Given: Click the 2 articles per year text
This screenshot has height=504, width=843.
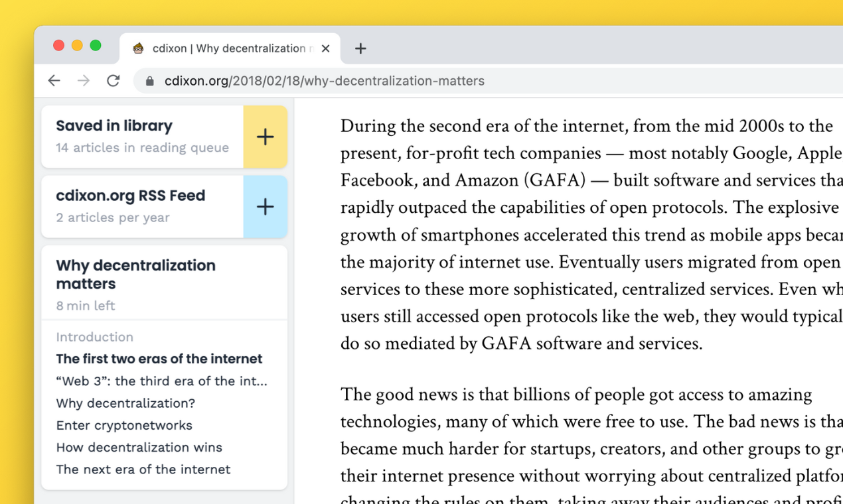Looking at the screenshot, I should click(x=113, y=218).
